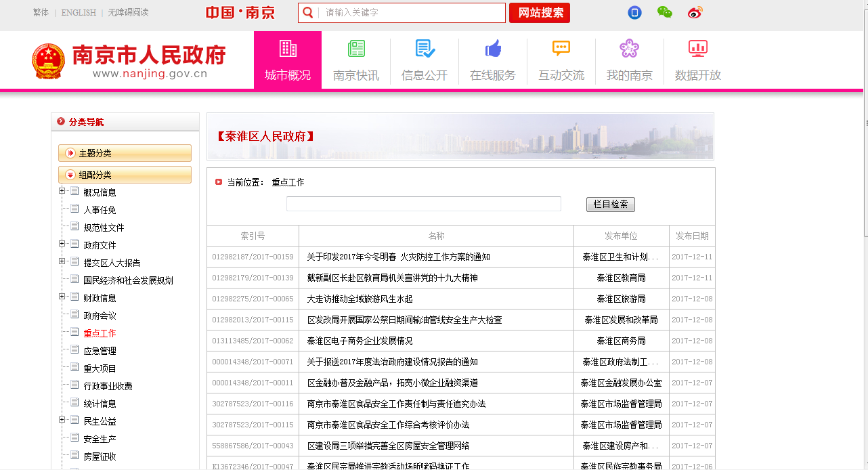Image resolution: width=868 pixels, height=470 pixels.
Task: Click the magnifier search icon
Action: pyautogui.click(x=308, y=13)
